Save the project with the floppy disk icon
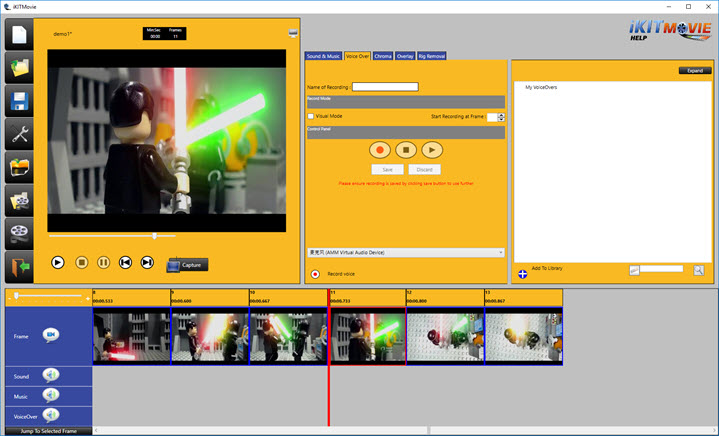The height and width of the screenshot is (436, 719). click(19, 101)
